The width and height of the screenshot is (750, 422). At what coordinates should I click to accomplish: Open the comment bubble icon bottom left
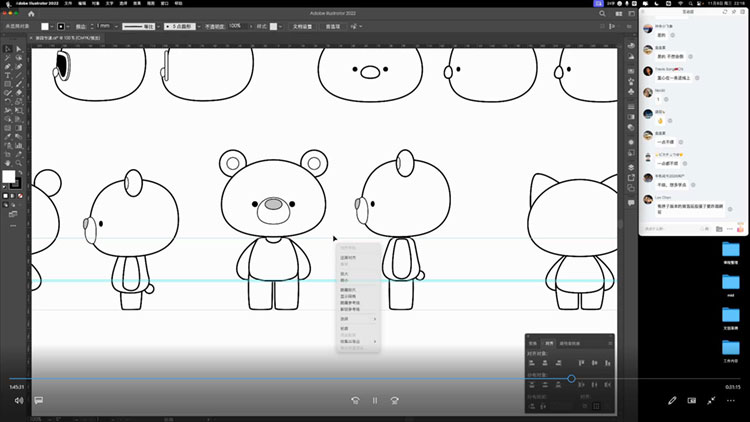pos(39,400)
